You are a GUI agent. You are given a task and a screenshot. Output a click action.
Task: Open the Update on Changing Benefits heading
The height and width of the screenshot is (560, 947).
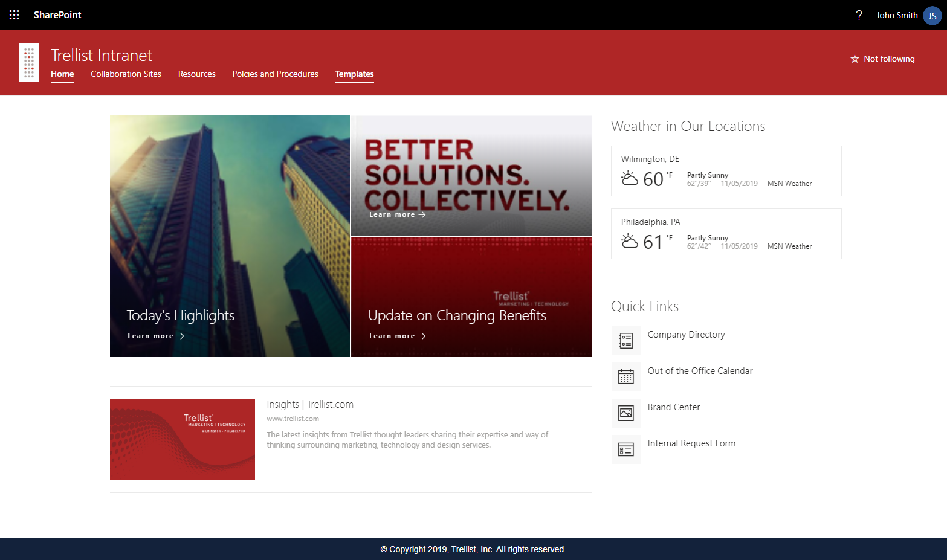coord(457,315)
